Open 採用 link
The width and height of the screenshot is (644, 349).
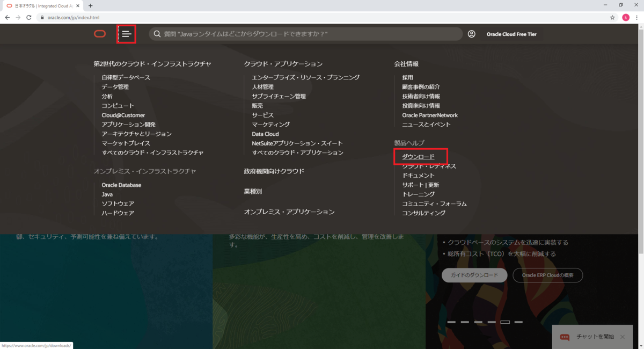click(408, 77)
